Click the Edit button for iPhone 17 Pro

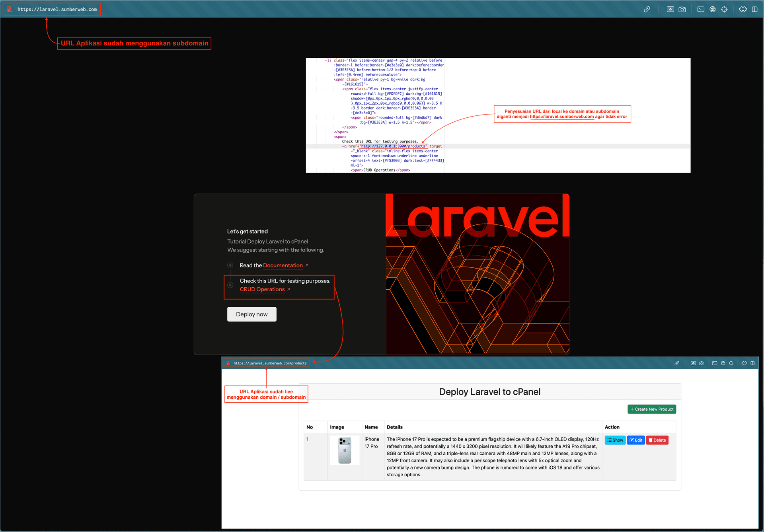[x=635, y=440]
